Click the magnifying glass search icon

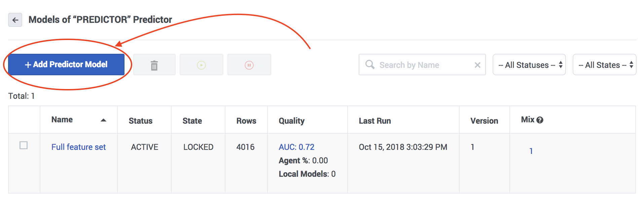370,65
